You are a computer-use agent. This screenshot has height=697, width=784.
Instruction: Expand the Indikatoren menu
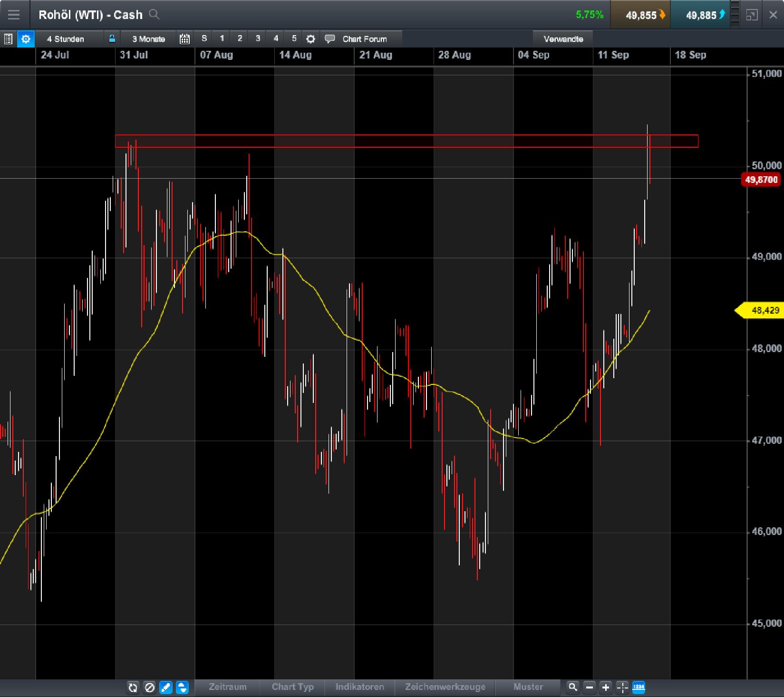[360, 687]
